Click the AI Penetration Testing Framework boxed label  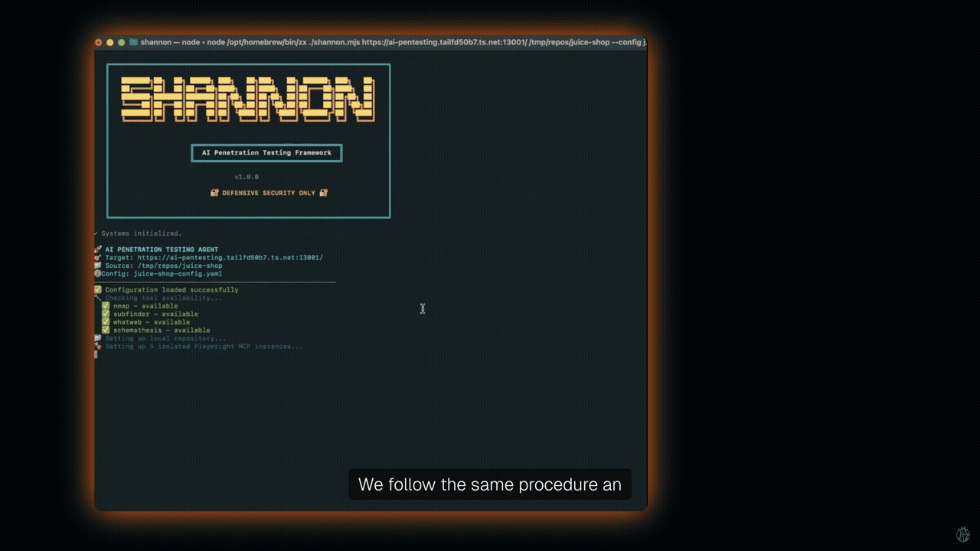266,152
